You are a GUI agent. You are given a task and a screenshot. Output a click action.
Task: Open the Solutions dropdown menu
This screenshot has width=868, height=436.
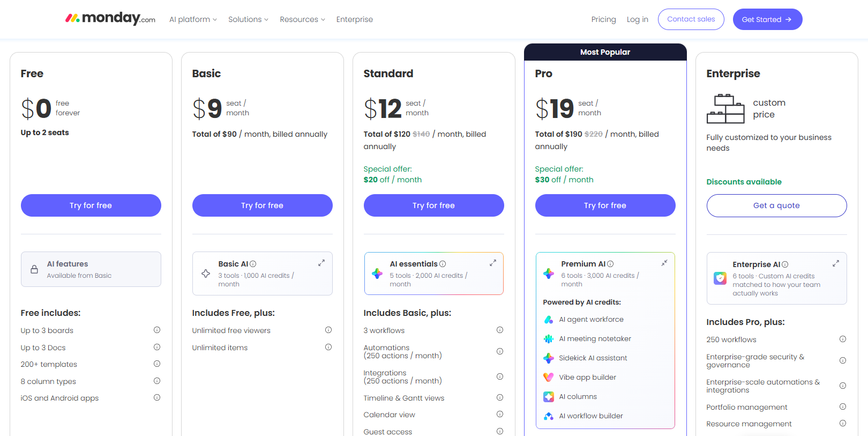coord(248,19)
